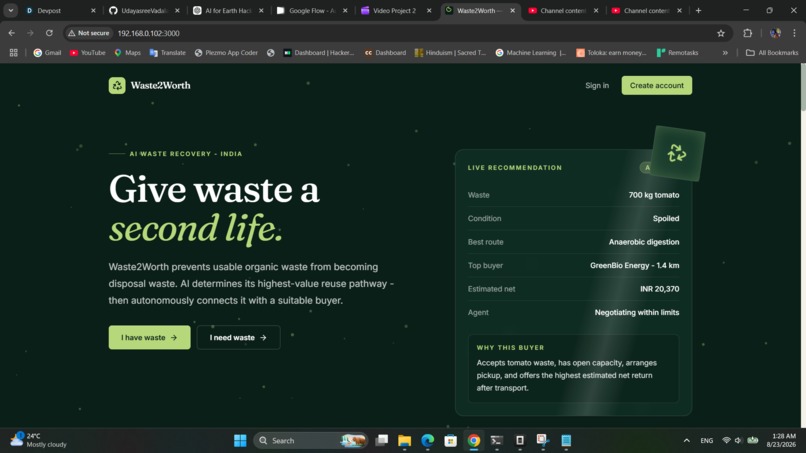Click the Waste2Worth recycle logo icon

tap(117, 85)
